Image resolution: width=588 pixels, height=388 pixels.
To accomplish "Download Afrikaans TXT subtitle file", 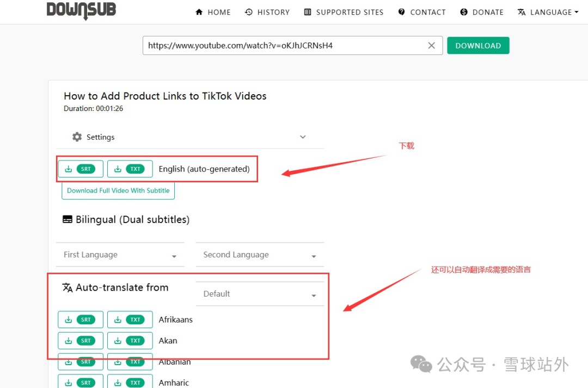I will coord(130,319).
